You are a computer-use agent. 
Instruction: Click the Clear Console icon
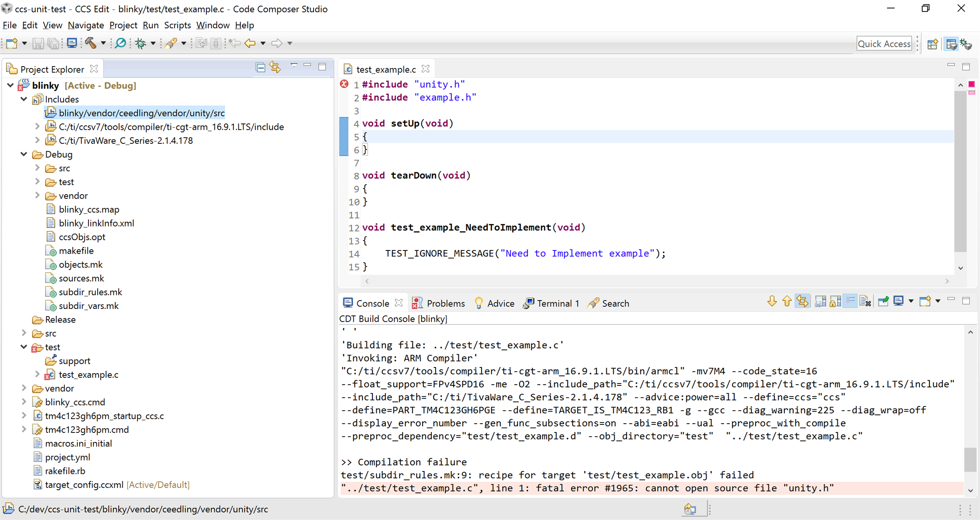865,302
